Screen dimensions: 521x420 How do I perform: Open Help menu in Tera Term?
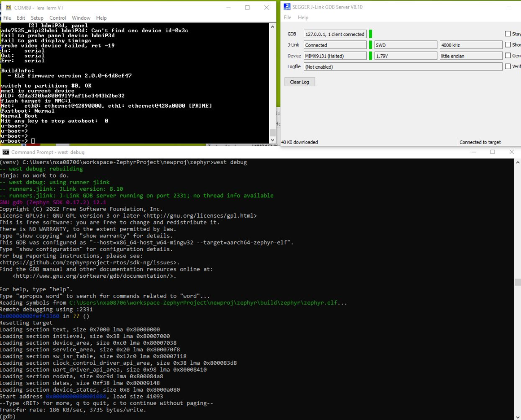point(101,18)
